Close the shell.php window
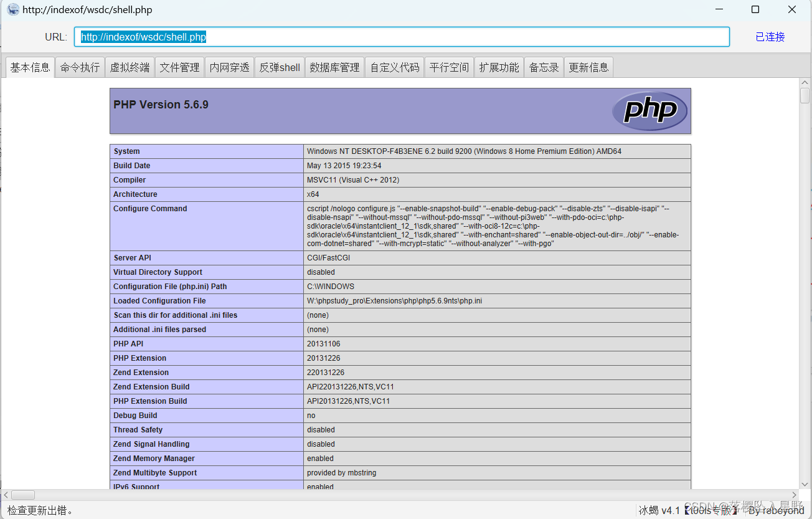The width and height of the screenshot is (812, 519). pos(792,9)
